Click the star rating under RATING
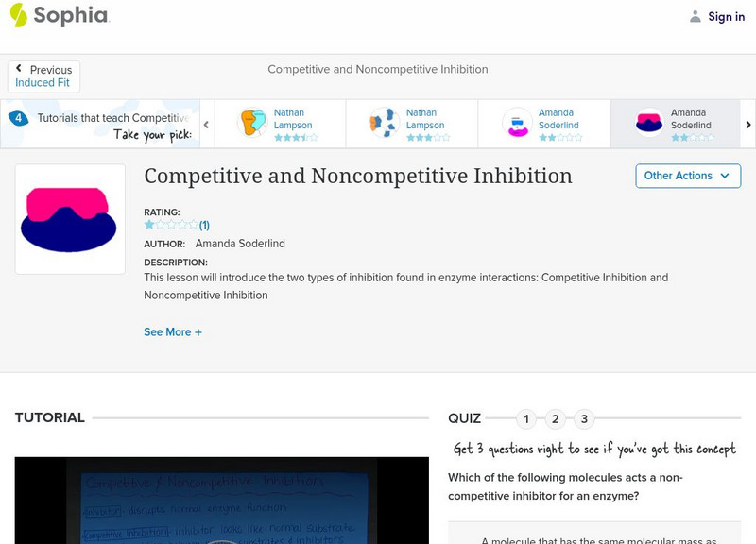 (171, 225)
